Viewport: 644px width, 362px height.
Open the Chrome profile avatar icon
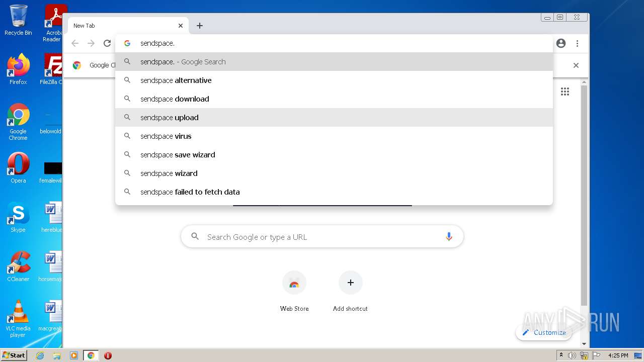click(561, 43)
